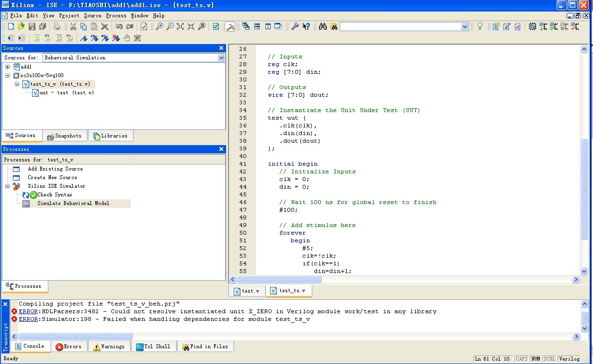Click the Zoom Out magnifier icon
This screenshot has width=593, height=364.
[x=170, y=27]
